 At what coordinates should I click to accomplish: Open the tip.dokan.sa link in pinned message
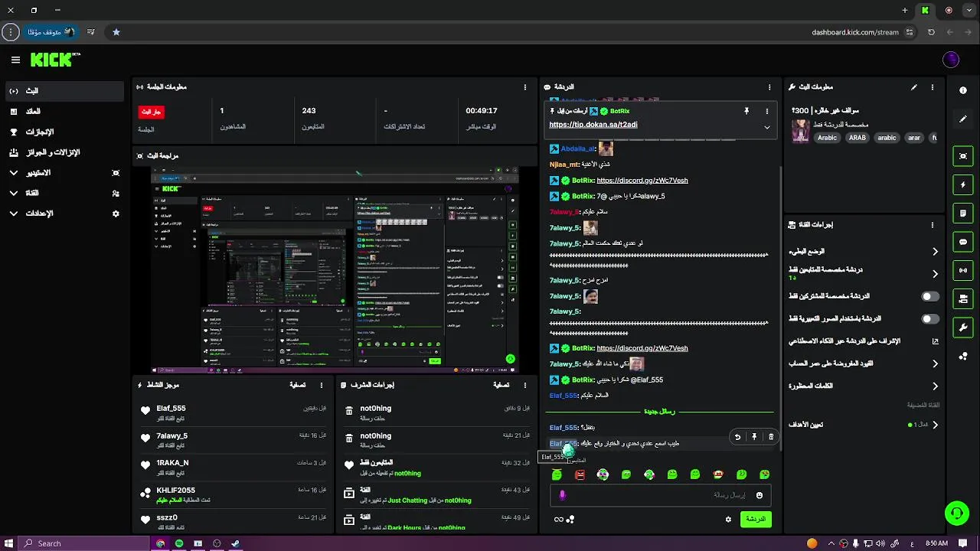coord(593,125)
